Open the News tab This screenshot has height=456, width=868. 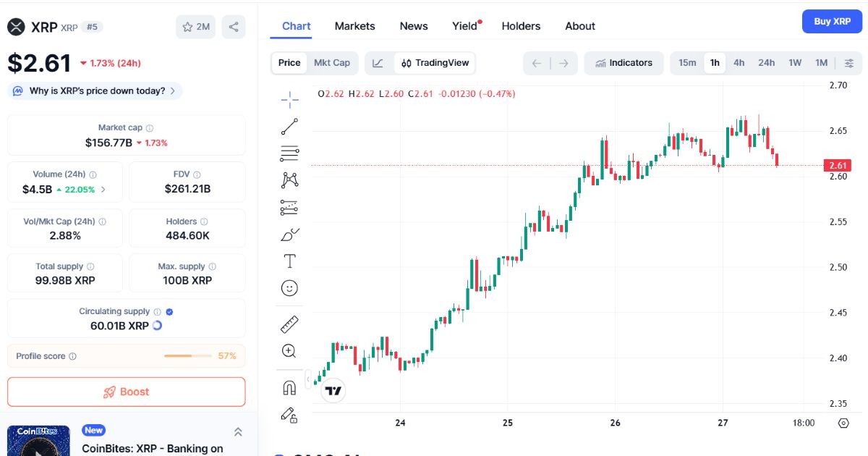pos(414,26)
